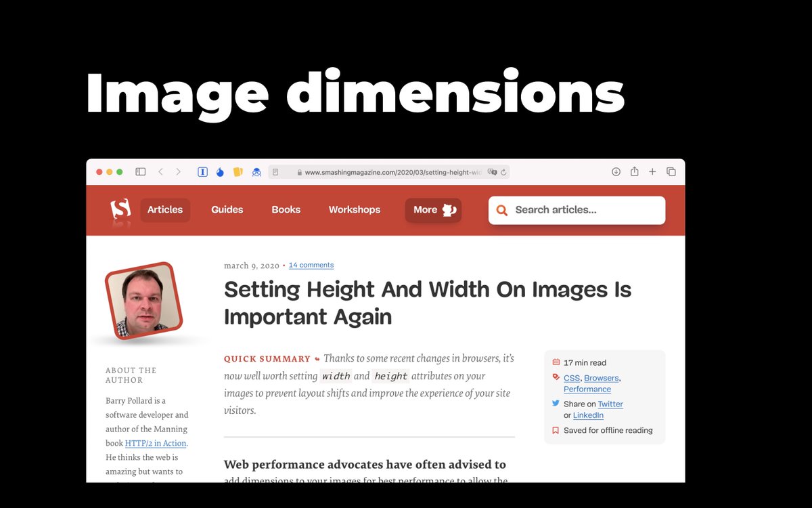Open the 14 comments link

311,265
